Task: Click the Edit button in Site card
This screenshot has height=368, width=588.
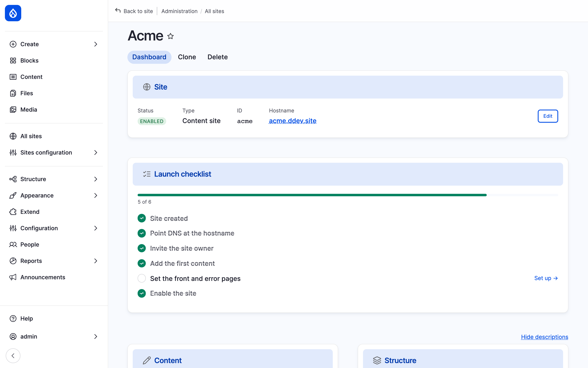Action: pyautogui.click(x=548, y=116)
